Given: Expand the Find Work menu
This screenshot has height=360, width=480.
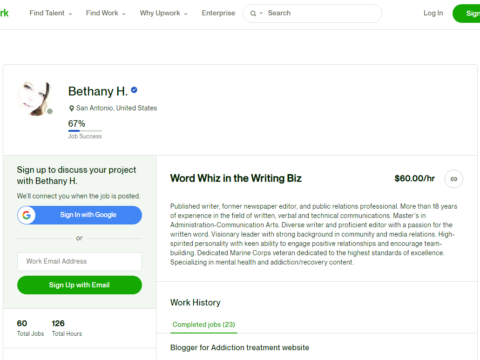Looking at the screenshot, I should (106, 13).
